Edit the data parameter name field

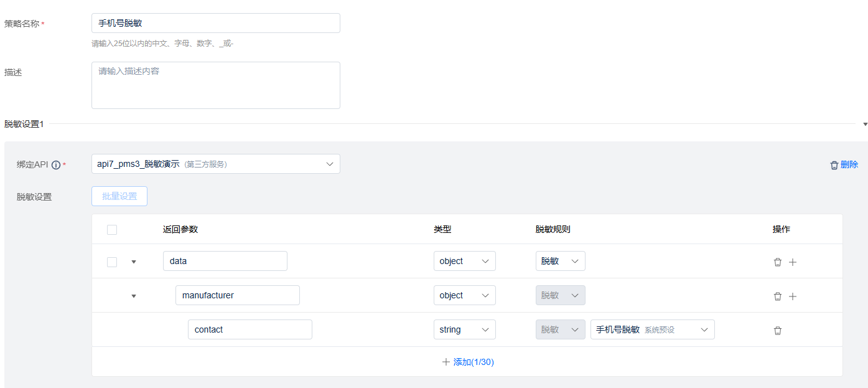(x=225, y=261)
